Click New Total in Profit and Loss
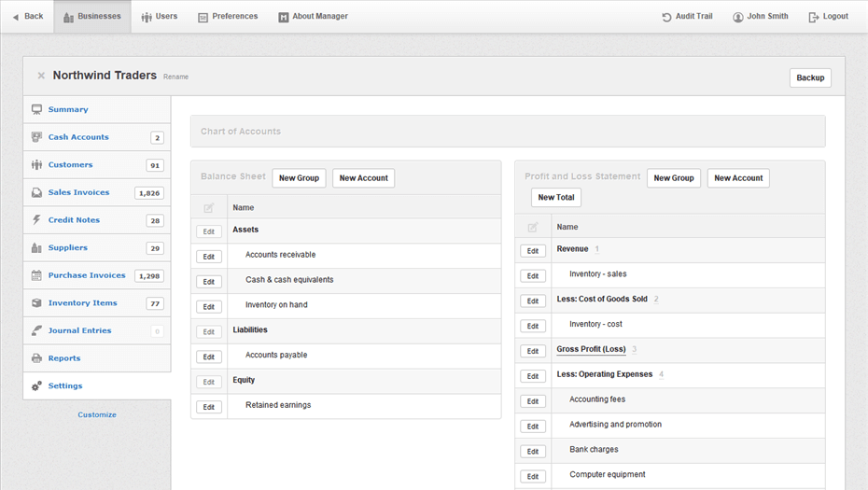Viewport: 868px width, 490px height. tap(556, 198)
